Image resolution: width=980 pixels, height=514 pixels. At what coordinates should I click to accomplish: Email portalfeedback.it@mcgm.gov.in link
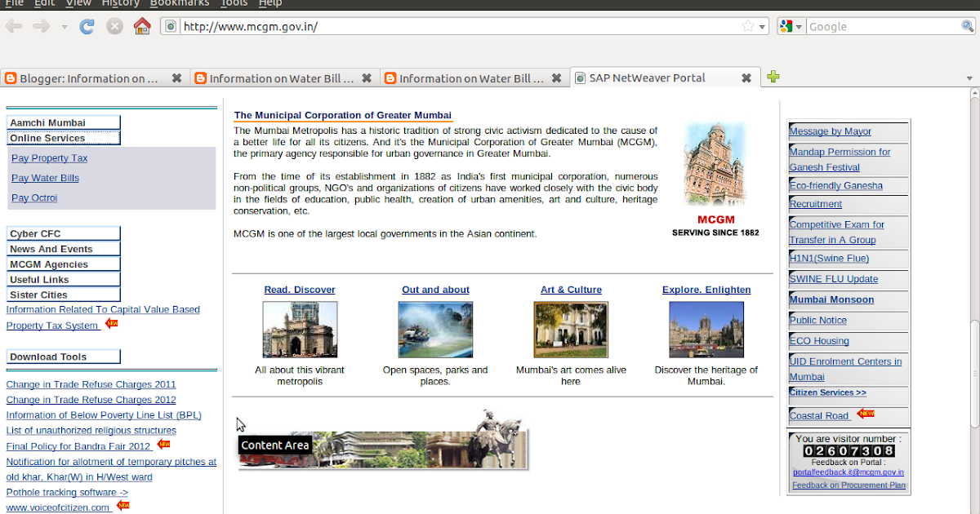849,472
